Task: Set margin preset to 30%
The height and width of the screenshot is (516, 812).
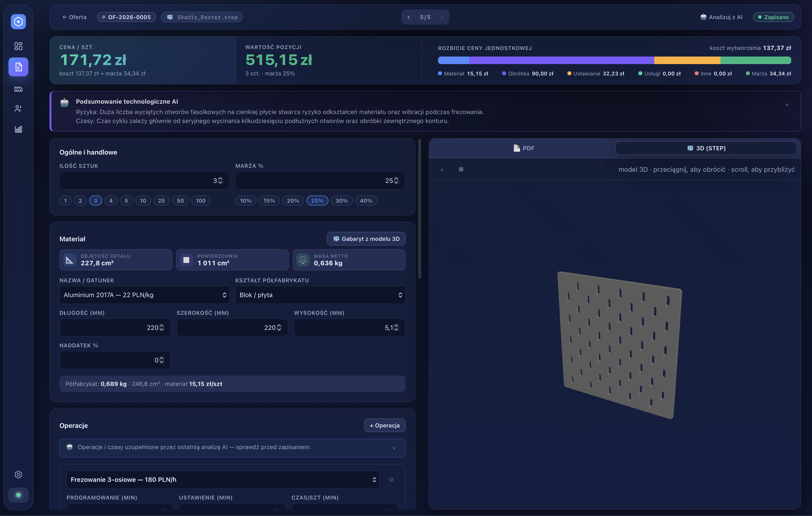Action: click(x=342, y=201)
